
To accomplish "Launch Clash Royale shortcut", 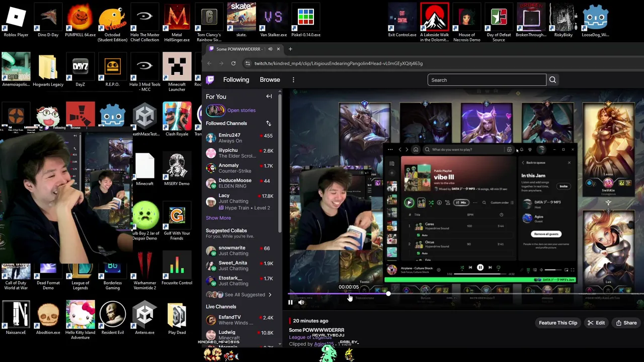I will (177, 119).
